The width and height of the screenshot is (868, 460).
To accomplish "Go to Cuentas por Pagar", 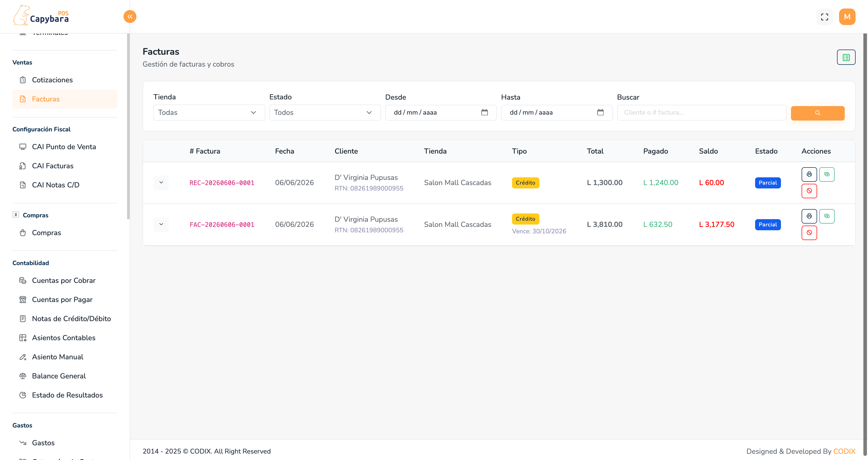I will point(65,300).
